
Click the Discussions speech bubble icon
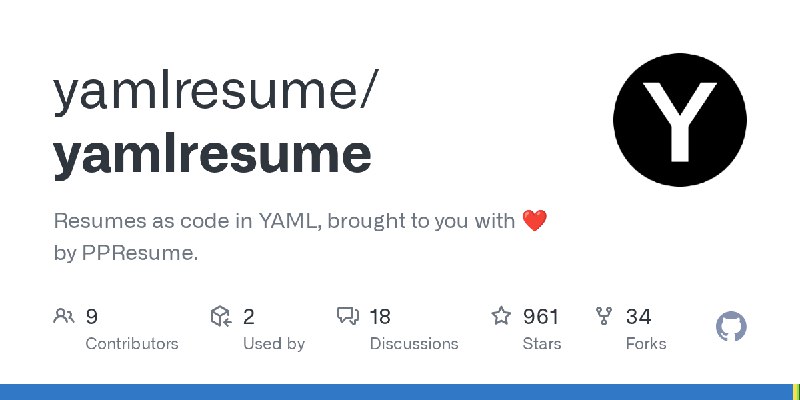[348, 317]
